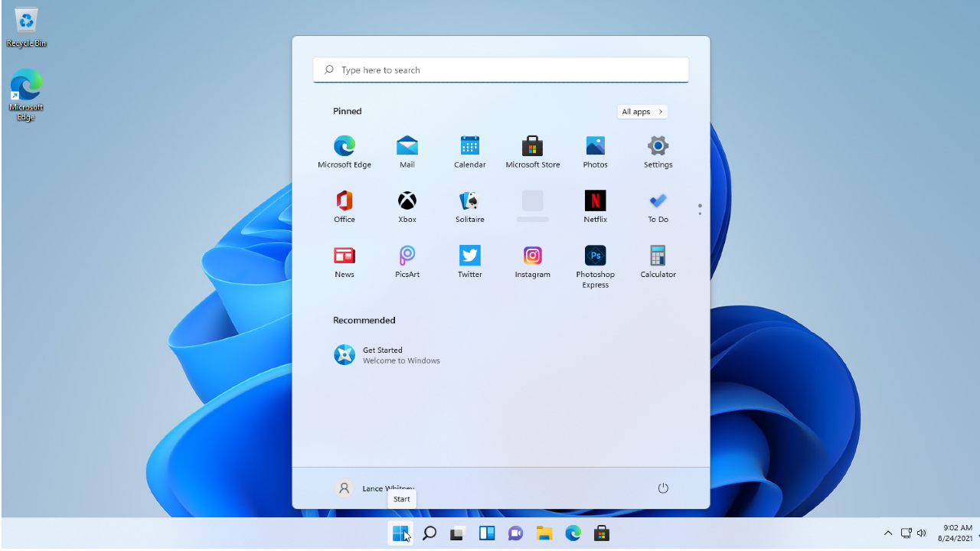Launch the Calendar app
Screen dimensions: 980x551
click(x=469, y=151)
